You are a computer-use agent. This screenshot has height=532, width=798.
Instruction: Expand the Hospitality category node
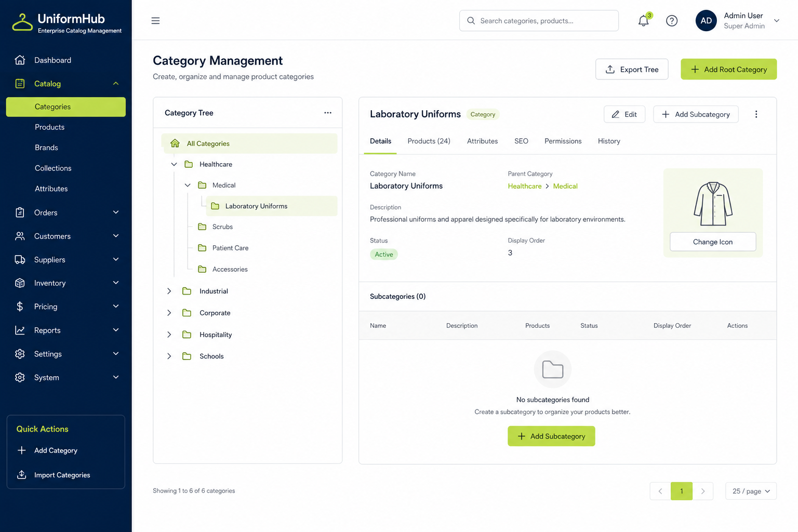[169, 335]
